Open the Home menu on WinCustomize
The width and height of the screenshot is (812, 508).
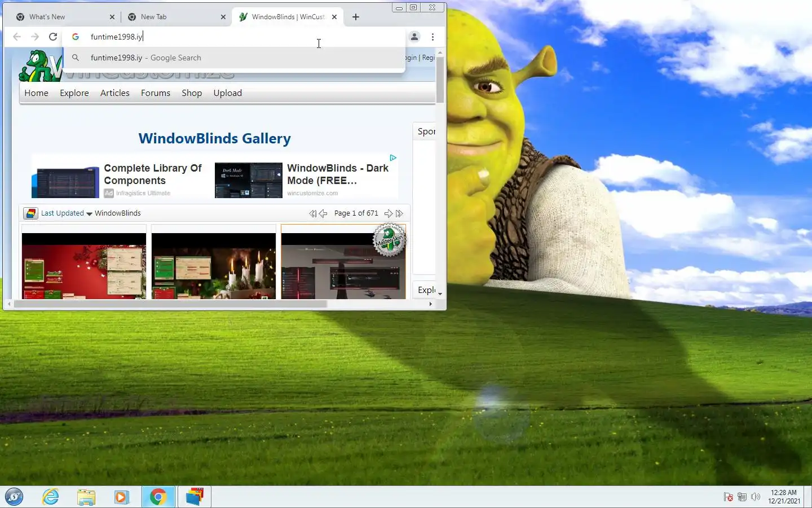pos(36,93)
